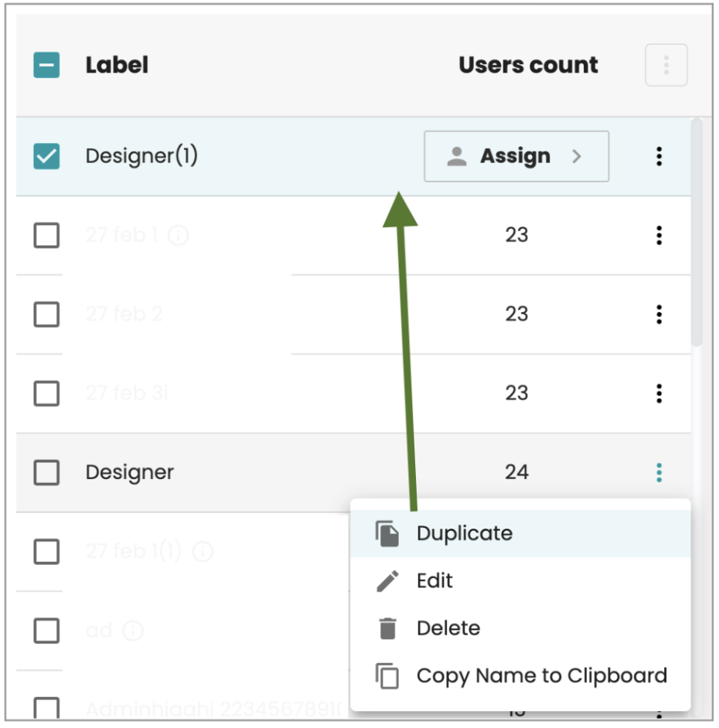Click the teal three-dot icon on Designer row
The height and width of the screenshot is (728, 719).
(659, 472)
